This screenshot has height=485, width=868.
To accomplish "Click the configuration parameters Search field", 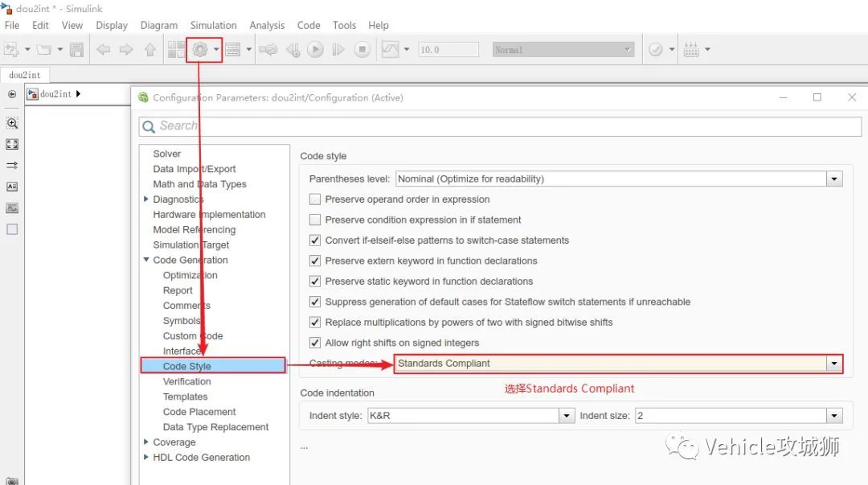I will (500, 126).
